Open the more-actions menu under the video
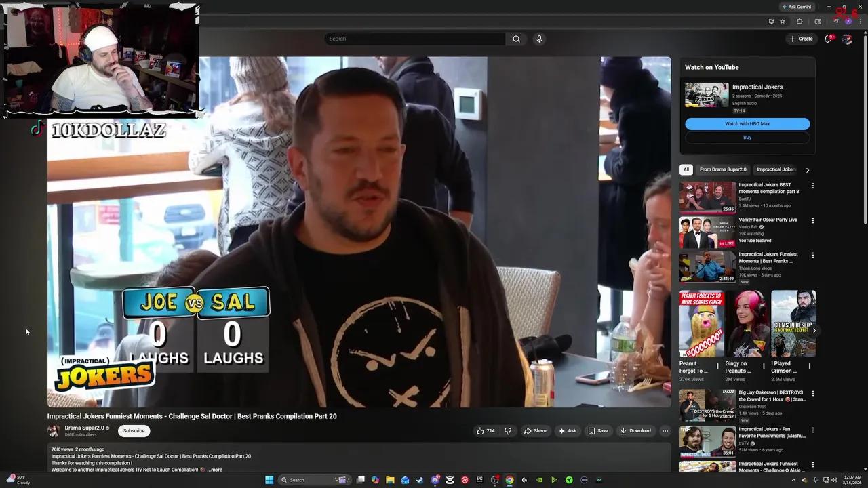Image resolution: width=868 pixels, height=488 pixels. (x=665, y=431)
